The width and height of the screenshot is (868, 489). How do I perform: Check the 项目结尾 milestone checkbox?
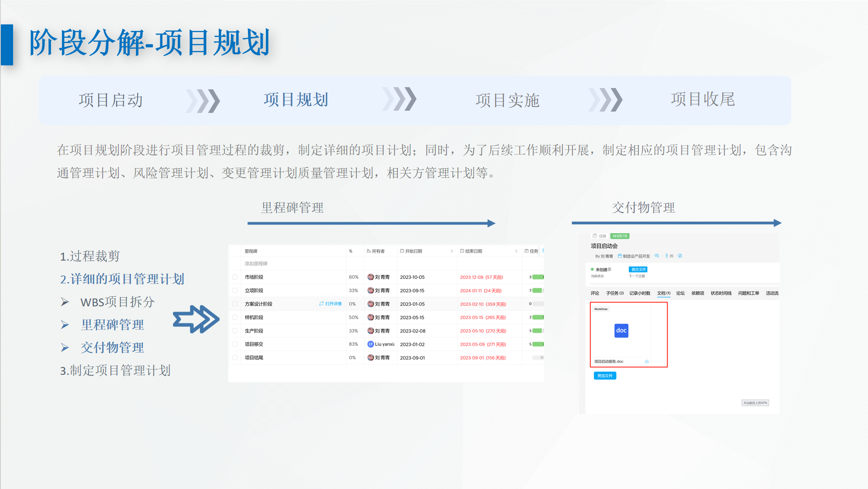click(x=235, y=357)
